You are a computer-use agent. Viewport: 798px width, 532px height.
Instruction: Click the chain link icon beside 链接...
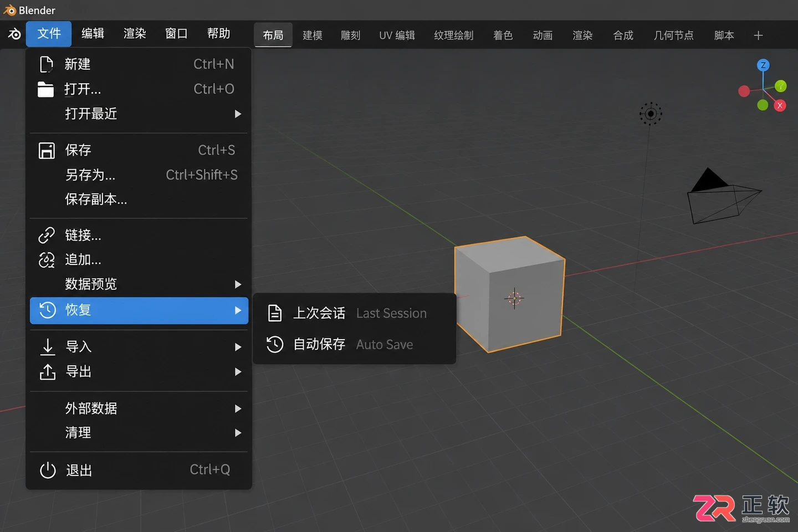pyautogui.click(x=47, y=235)
